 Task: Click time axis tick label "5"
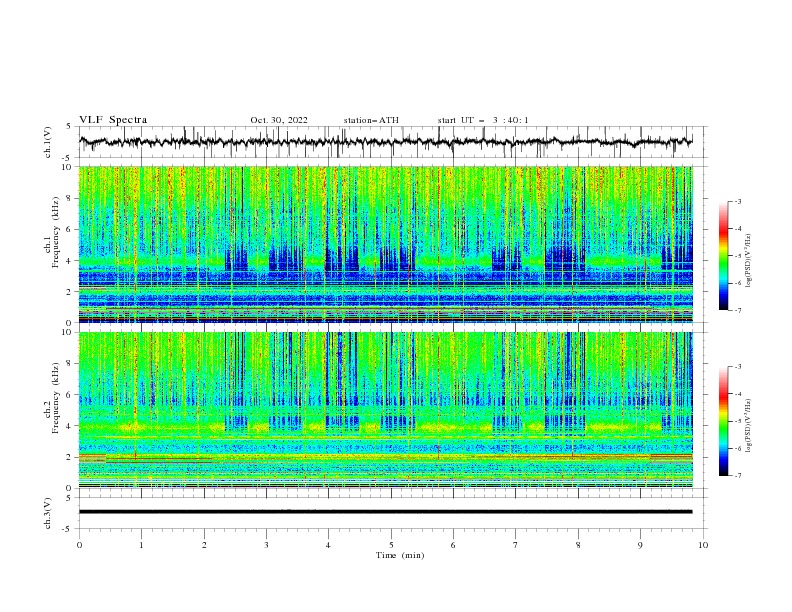pyautogui.click(x=391, y=545)
